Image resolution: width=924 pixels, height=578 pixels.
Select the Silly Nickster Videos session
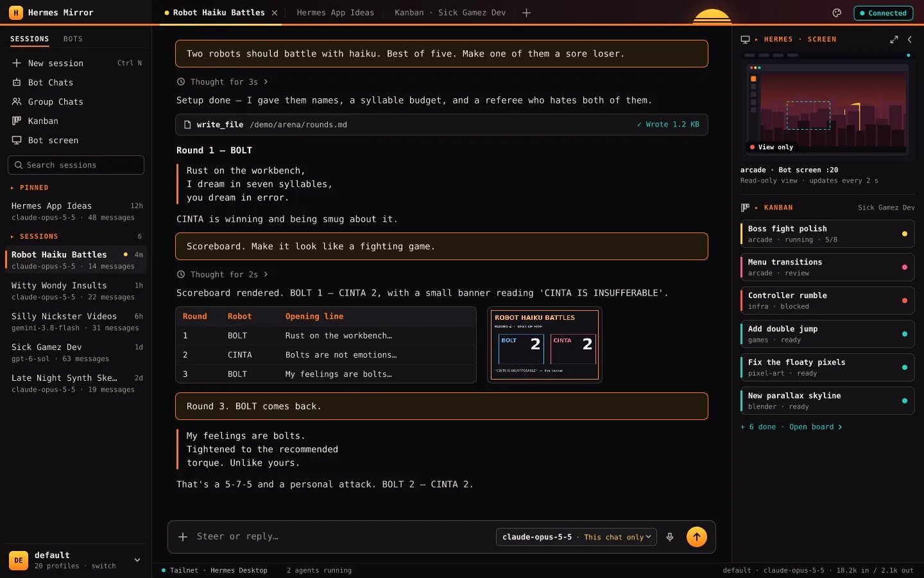click(76, 322)
